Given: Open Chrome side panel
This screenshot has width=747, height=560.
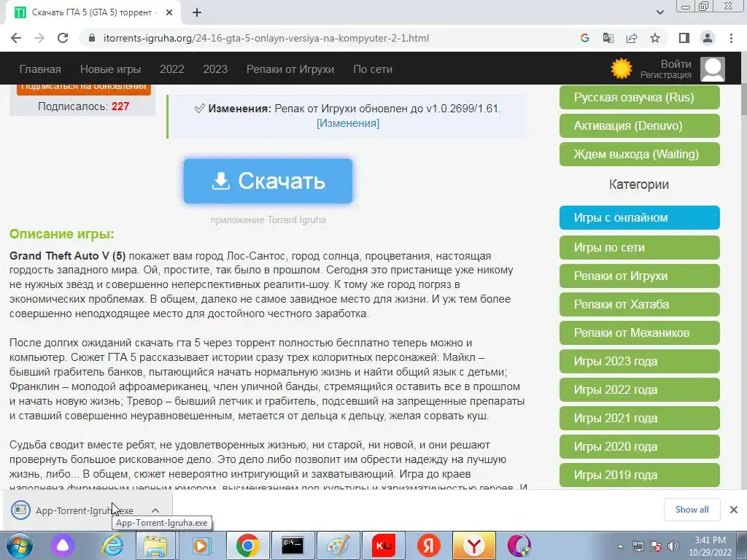Looking at the screenshot, I should [x=684, y=38].
